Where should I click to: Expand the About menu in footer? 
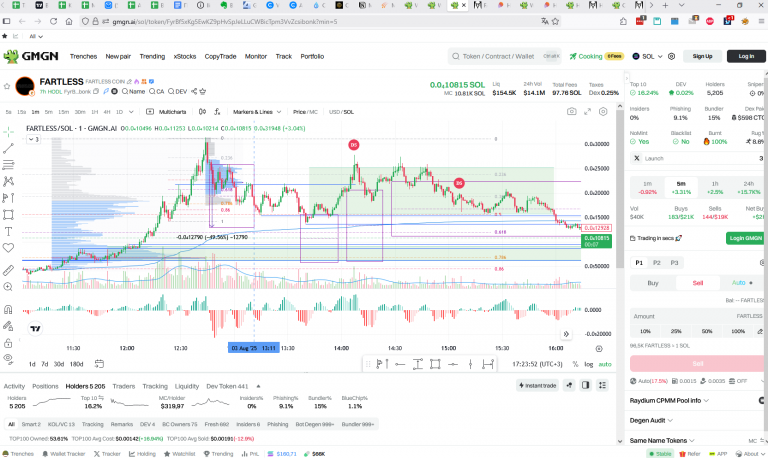(x=751, y=454)
